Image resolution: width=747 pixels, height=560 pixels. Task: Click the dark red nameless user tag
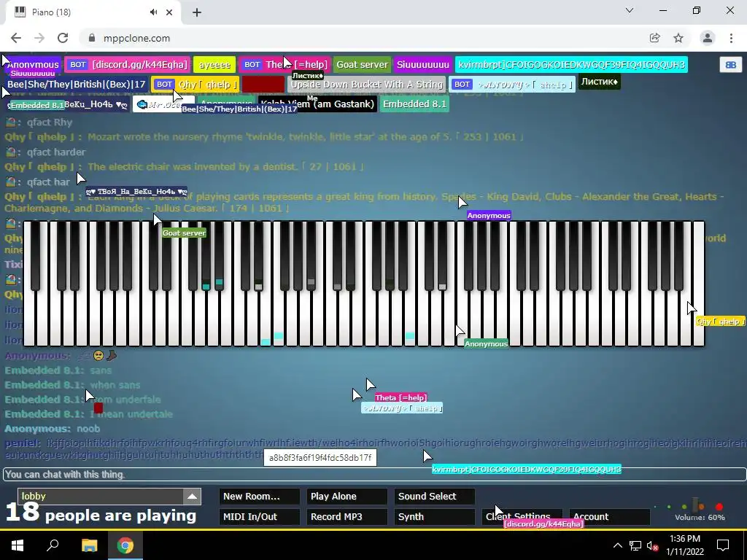coord(263,85)
